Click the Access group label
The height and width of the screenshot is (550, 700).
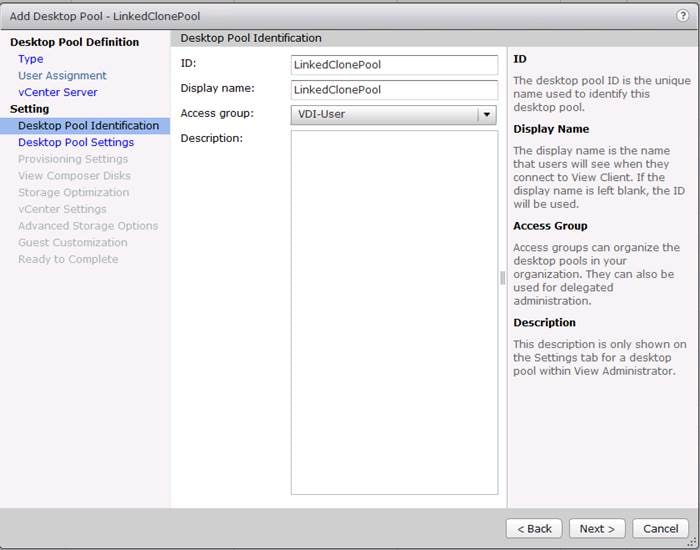(217, 113)
